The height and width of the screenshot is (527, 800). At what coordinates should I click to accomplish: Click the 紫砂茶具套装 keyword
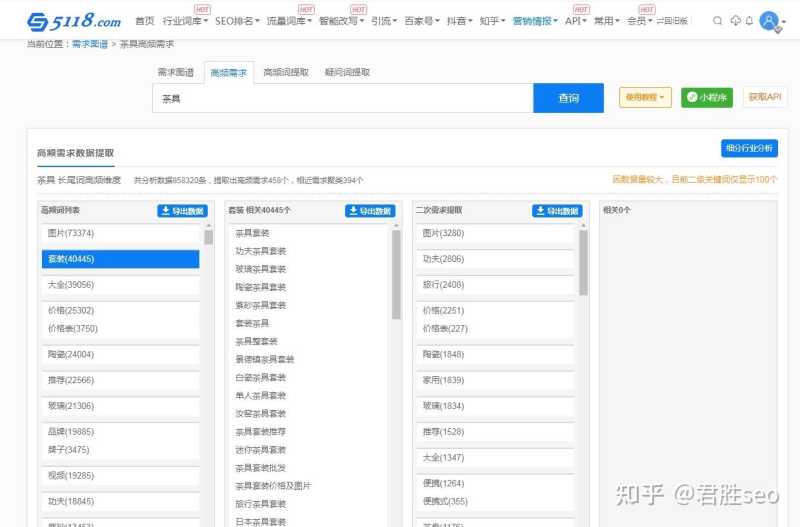coord(261,305)
